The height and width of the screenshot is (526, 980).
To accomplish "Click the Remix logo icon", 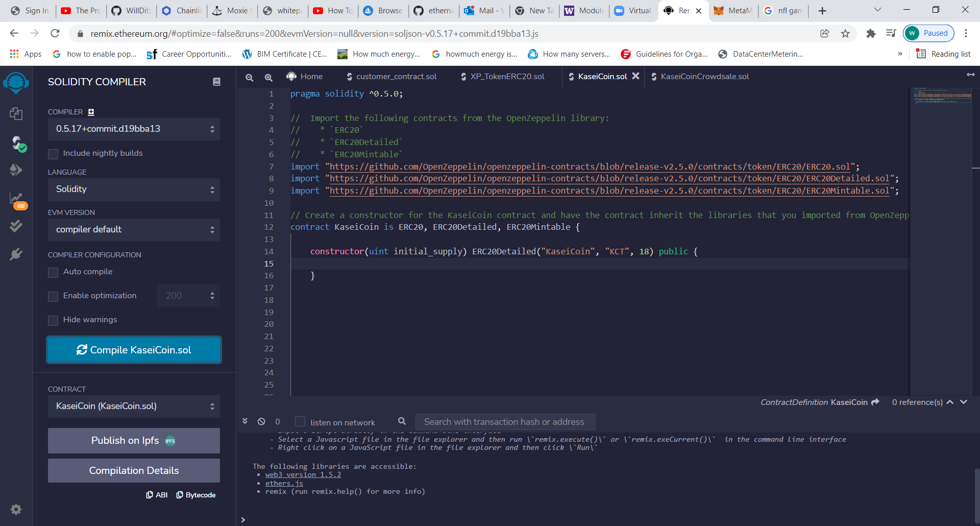I will 16,82.
